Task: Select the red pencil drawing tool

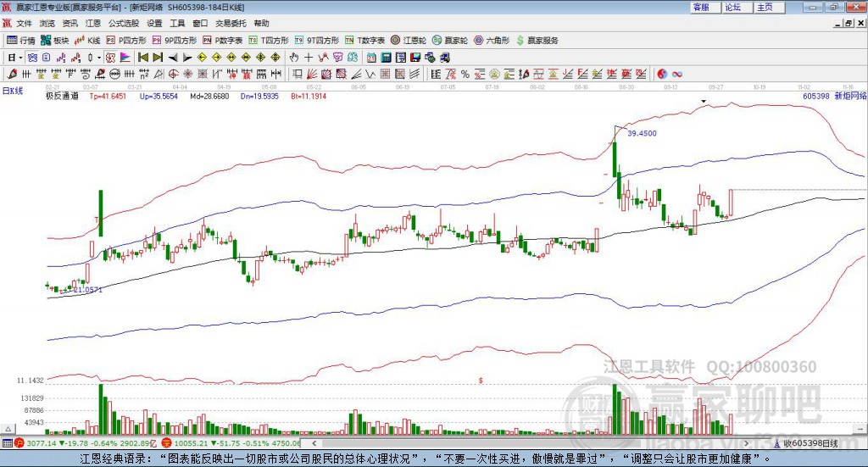Action: pos(12,74)
